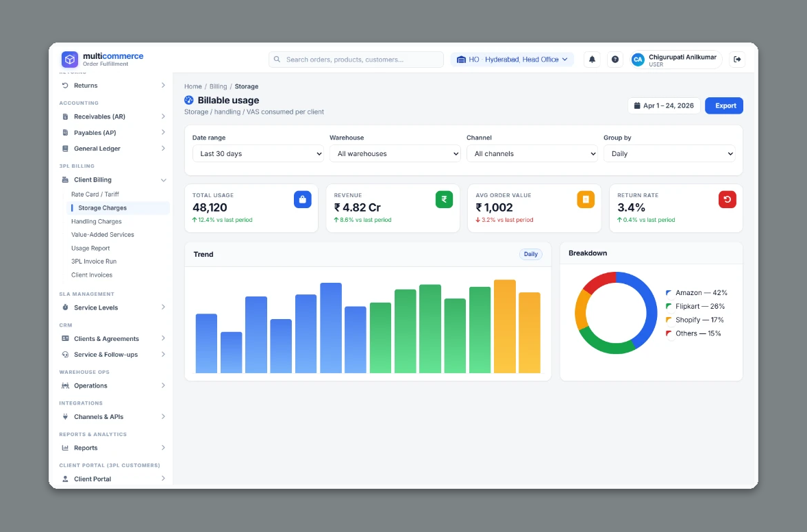Open Rate Card / Tariff page
The height and width of the screenshot is (532, 807).
(95, 194)
